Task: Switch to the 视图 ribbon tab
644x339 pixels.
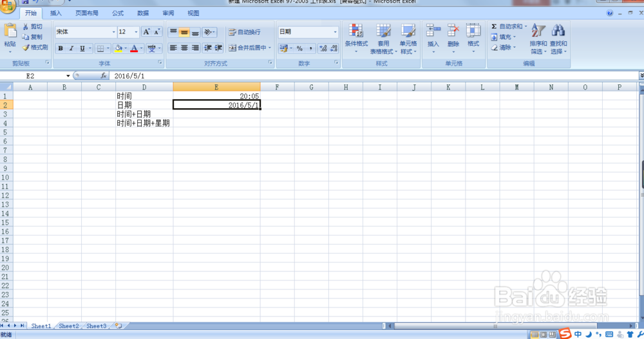Action: tap(193, 13)
